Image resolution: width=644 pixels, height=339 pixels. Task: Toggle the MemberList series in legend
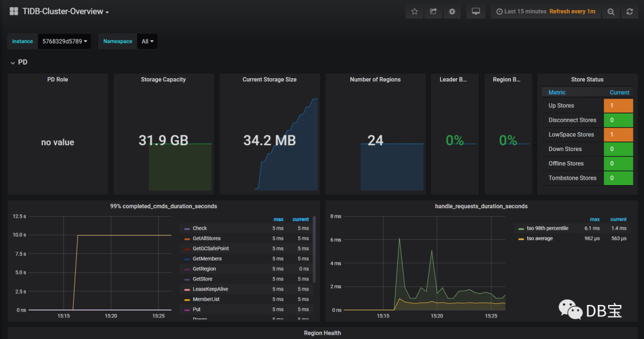tap(206, 299)
